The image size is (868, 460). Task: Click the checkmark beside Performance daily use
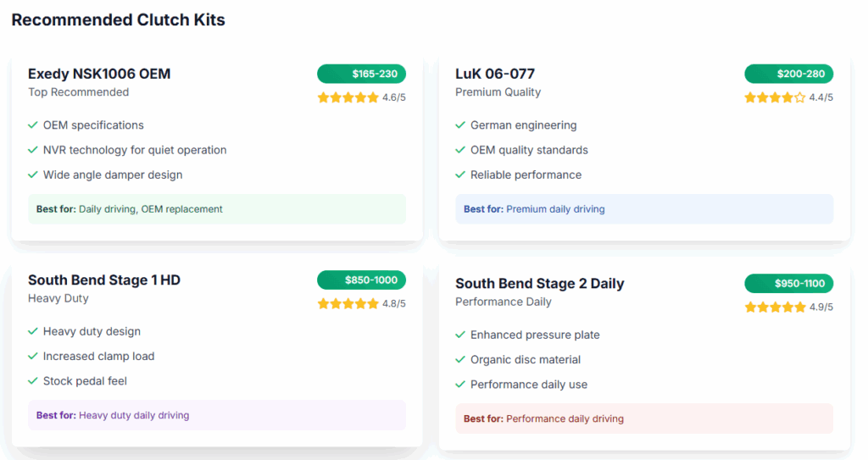point(460,385)
